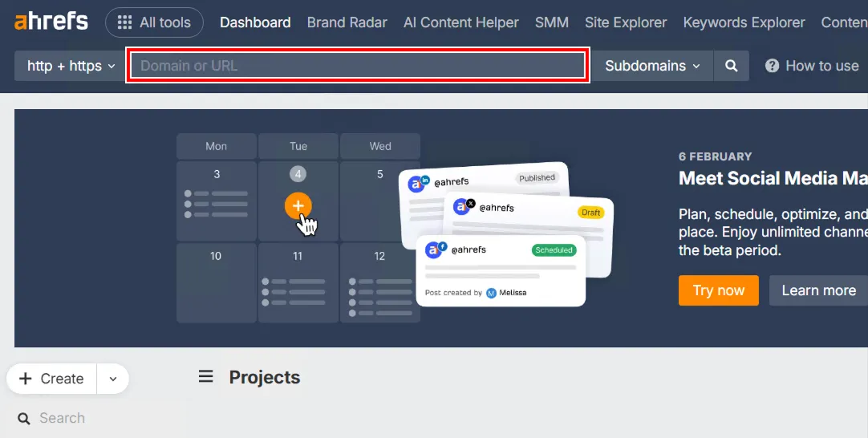Expand the http + https protocol dropdown
The height and width of the screenshot is (438, 868).
click(x=71, y=66)
